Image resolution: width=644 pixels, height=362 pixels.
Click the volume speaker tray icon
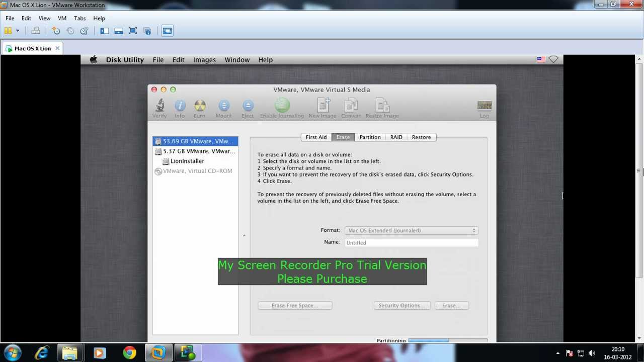click(592, 353)
